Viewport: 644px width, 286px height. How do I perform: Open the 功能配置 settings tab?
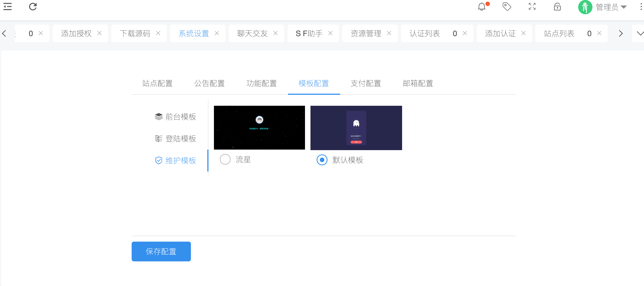[x=262, y=83]
